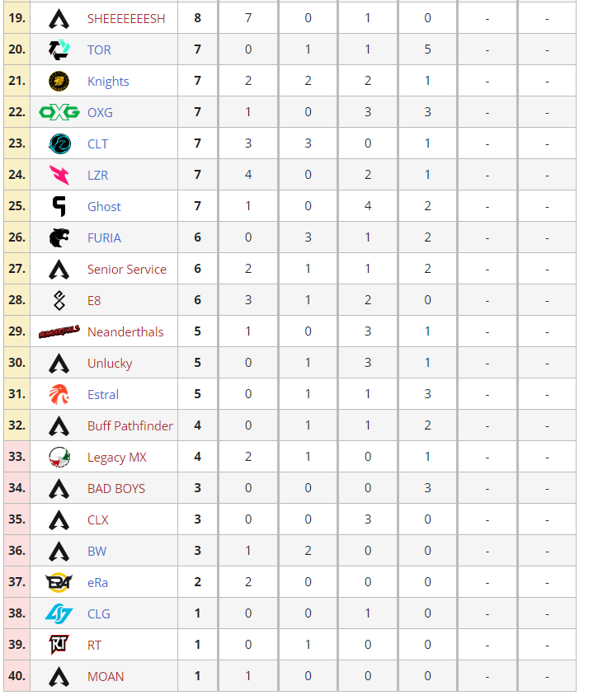Click the RT team logo icon
Screen dimensions: 598x700
click(59, 645)
